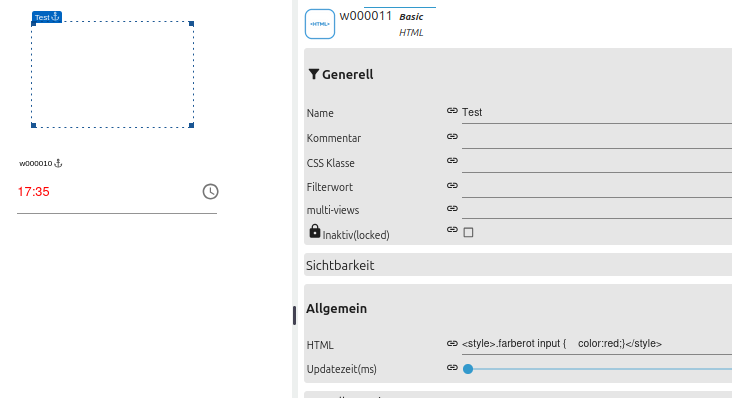Click the filter funnel icon beside Generell

(314, 74)
